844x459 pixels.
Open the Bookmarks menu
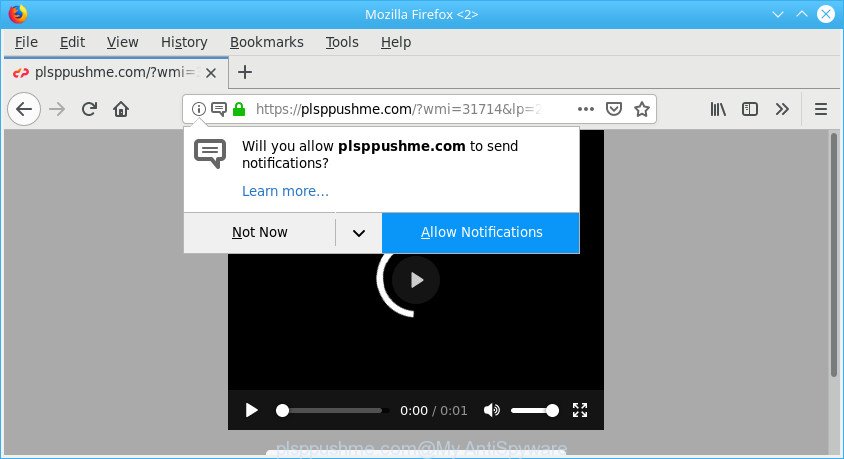tap(266, 42)
